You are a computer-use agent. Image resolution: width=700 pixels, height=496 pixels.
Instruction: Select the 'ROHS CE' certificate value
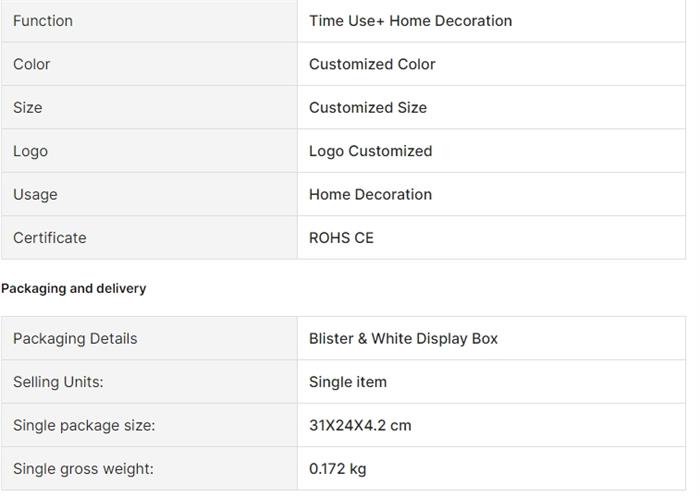(341, 238)
